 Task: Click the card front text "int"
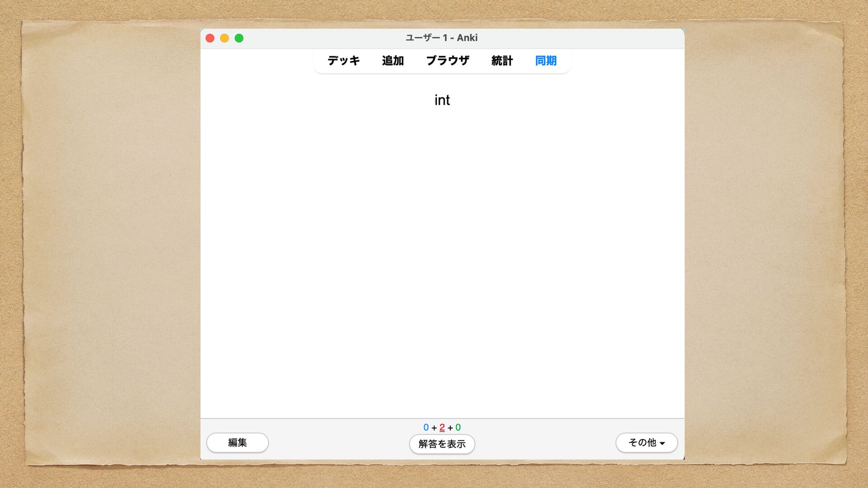click(x=442, y=100)
